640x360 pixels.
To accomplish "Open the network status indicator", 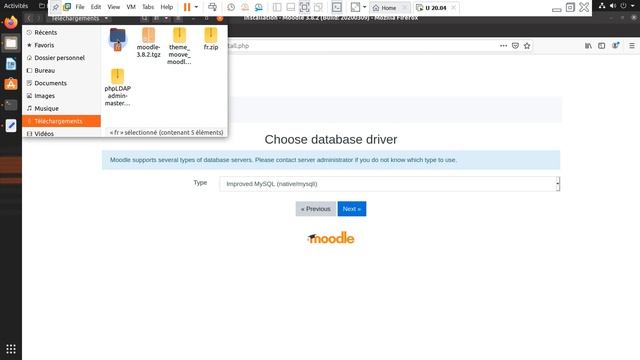I will 602,6.
